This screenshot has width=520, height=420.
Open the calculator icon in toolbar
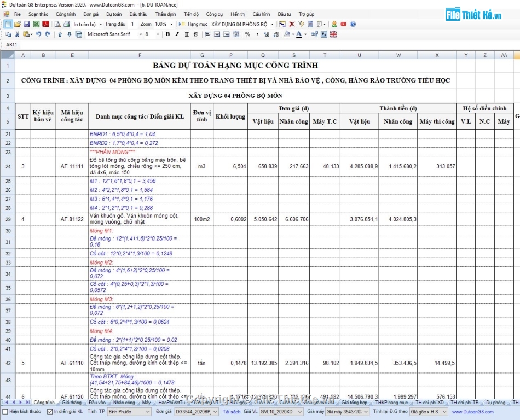[x=311, y=24]
